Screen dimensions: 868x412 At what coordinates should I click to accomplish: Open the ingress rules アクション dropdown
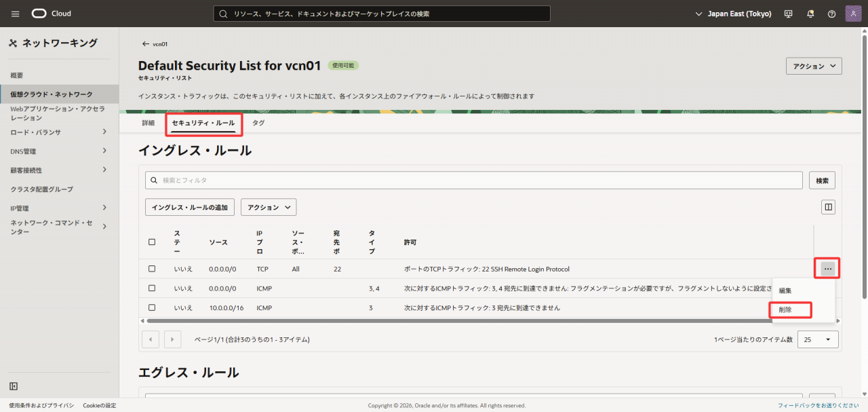coord(269,207)
